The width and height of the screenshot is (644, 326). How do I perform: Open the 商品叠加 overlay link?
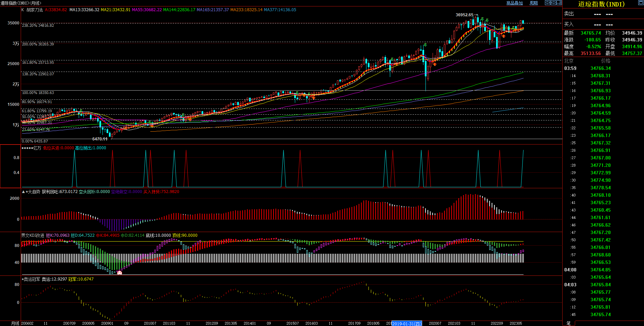[x=514, y=3]
